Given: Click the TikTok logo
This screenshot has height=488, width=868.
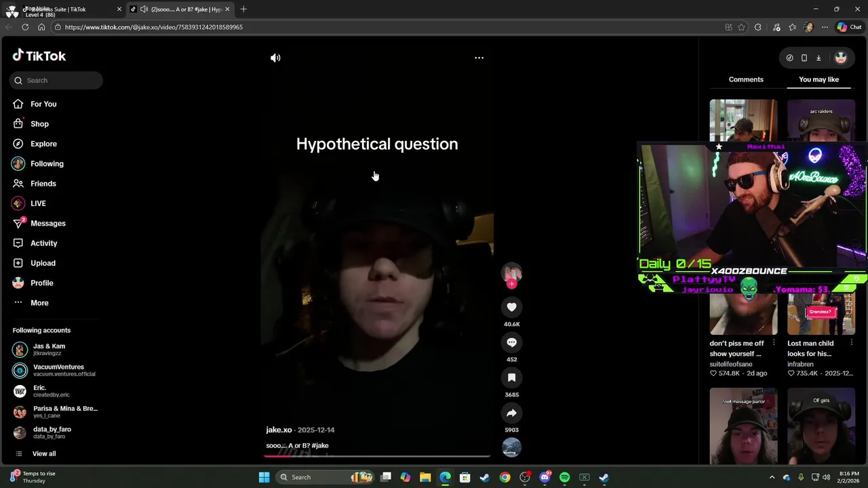Looking at the screenshot, I should (x=39, y=56).
